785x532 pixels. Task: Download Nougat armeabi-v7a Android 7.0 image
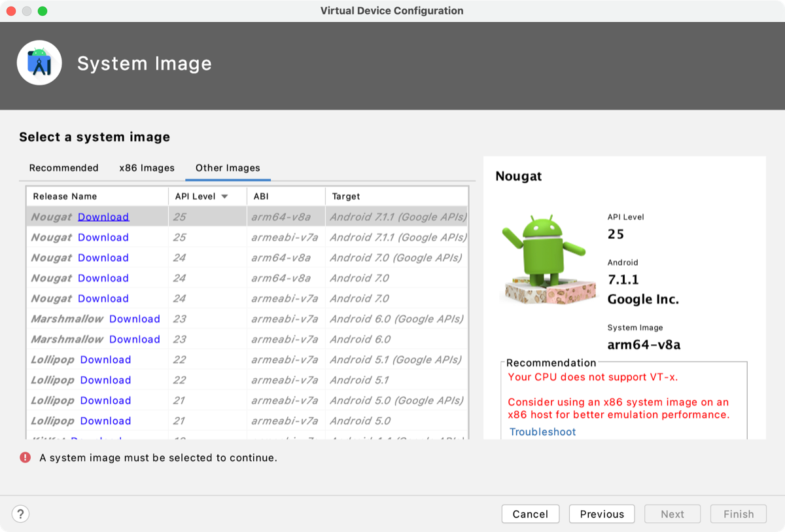[103, 298]
